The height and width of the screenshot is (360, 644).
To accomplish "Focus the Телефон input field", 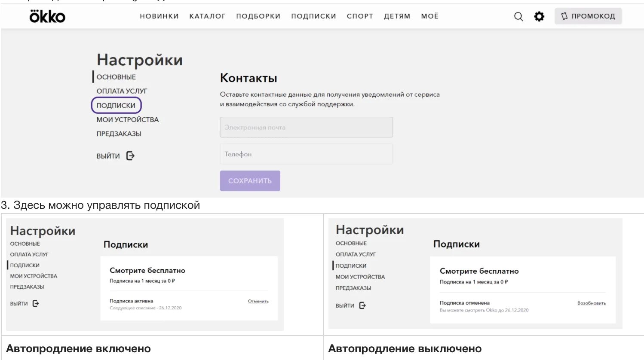I will [306, 154].
